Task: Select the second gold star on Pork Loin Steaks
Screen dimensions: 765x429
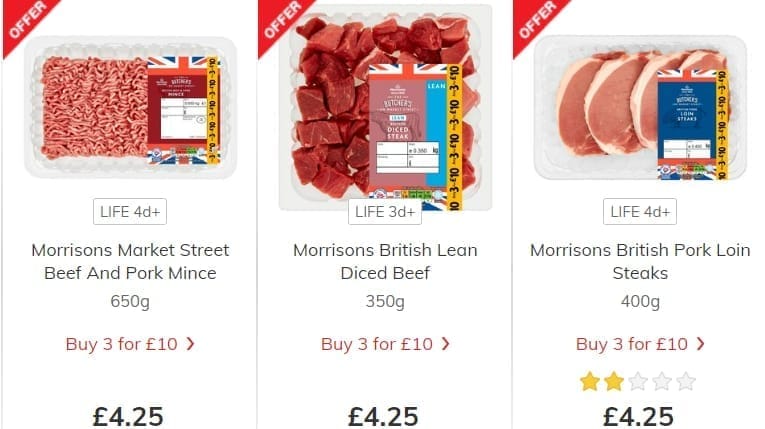Action: pos(614,382)
